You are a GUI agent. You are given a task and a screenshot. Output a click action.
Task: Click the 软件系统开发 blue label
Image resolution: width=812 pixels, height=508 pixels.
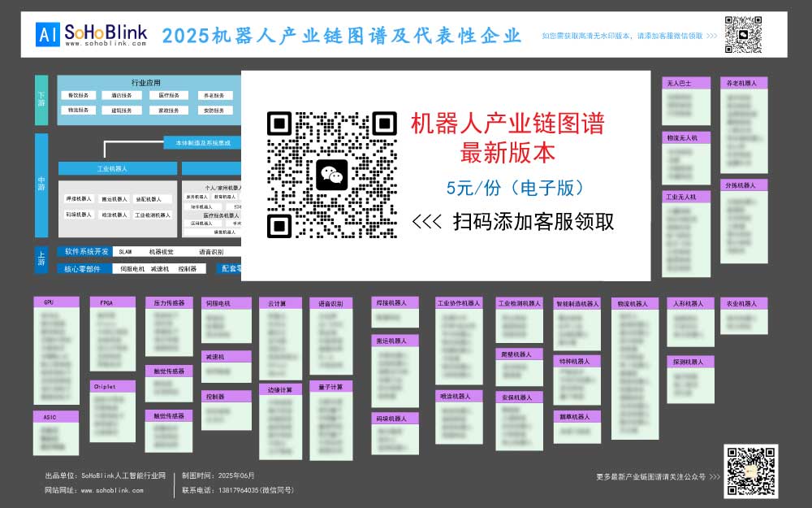tap(85, 251)
